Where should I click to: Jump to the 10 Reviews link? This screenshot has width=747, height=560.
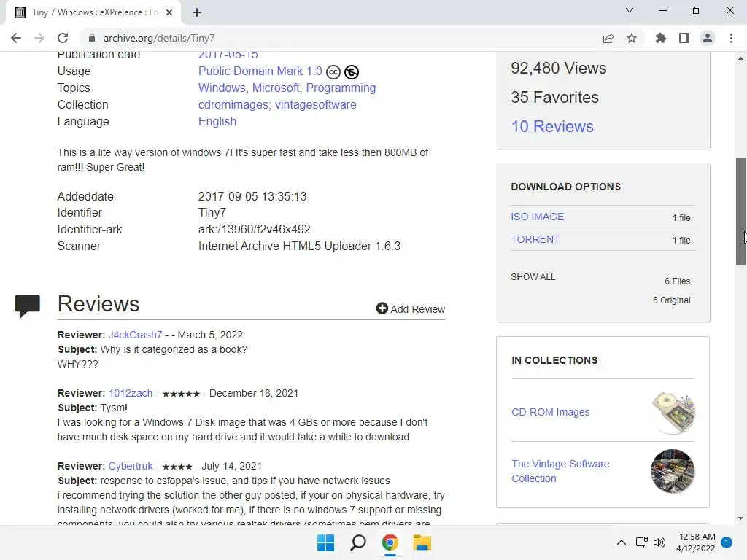(x=552, y=126)
